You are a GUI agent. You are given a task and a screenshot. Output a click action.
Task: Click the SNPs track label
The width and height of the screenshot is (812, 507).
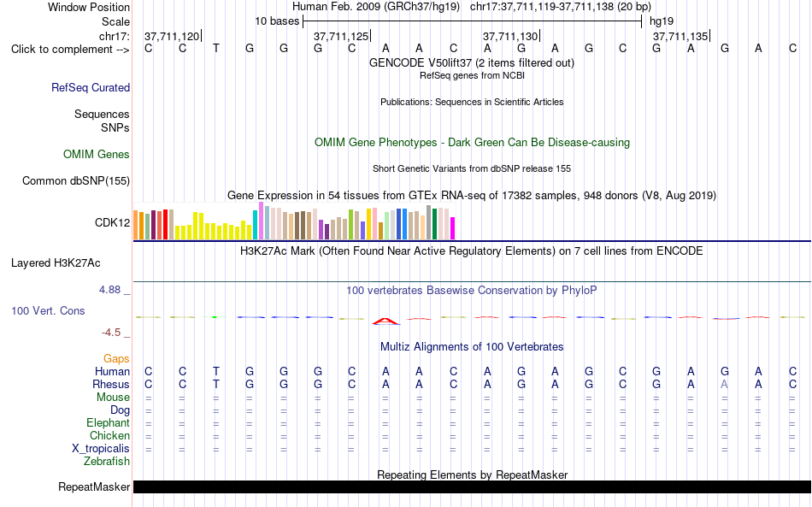click(x=115, y=127)
